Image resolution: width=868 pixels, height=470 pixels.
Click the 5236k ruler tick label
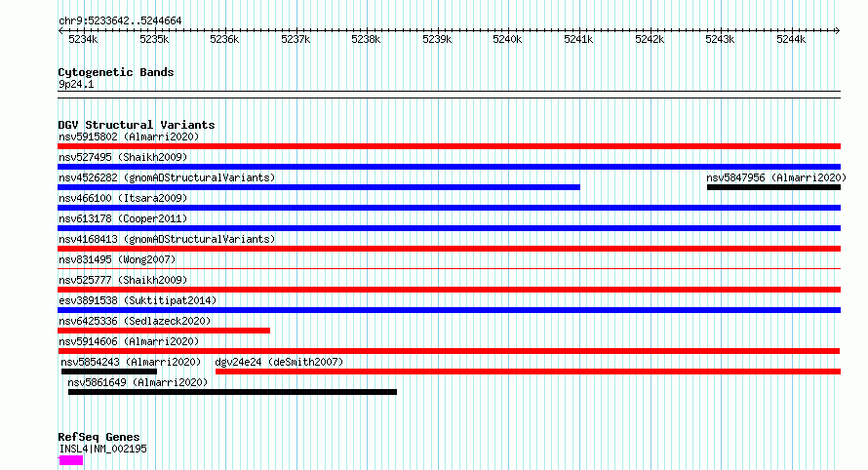point(224,39)
